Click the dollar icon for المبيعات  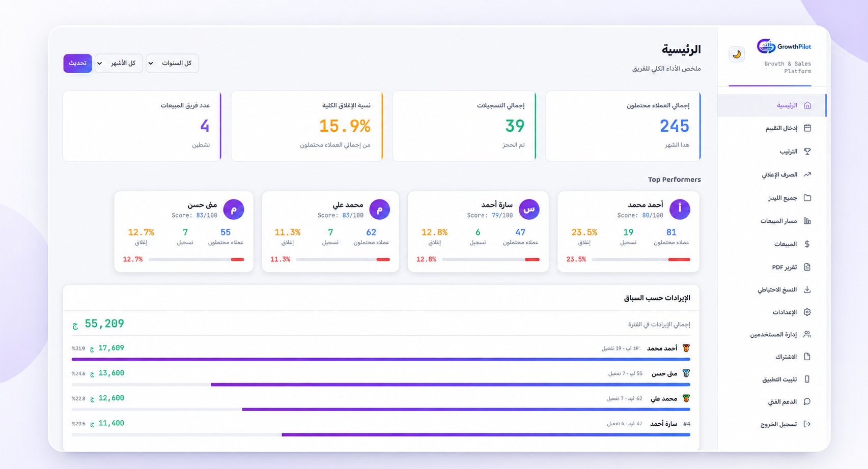[x=807, y=244]
